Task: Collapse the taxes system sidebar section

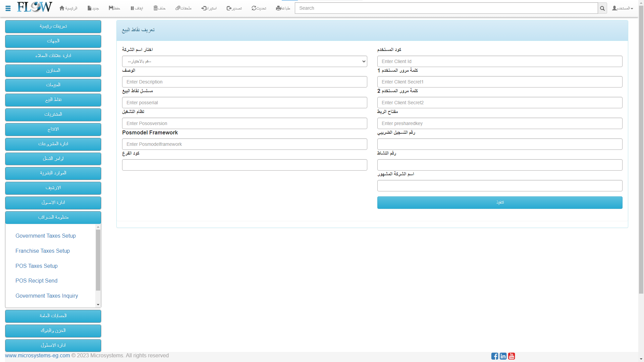Action: (x=53, y=217)
